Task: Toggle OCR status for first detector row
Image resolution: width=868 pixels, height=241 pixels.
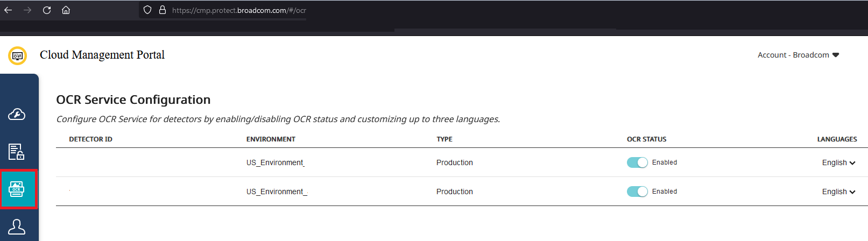Action: (637, 162)
